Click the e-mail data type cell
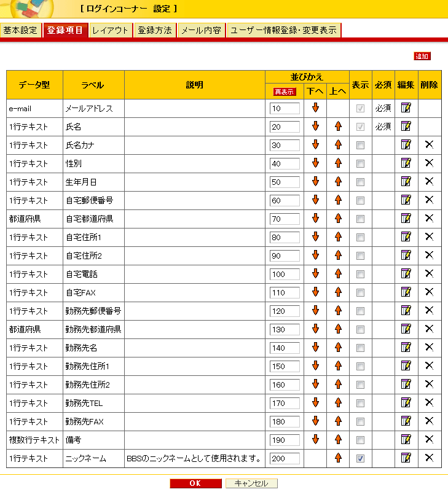The height and width of the screenshot is (492, 448). coord(34,109)
